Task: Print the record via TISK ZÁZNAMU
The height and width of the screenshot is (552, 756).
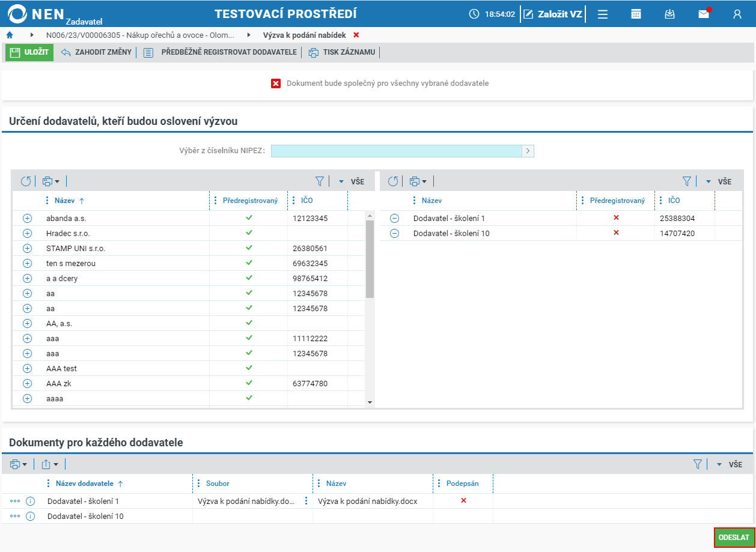Action: [x=342, y=52]
